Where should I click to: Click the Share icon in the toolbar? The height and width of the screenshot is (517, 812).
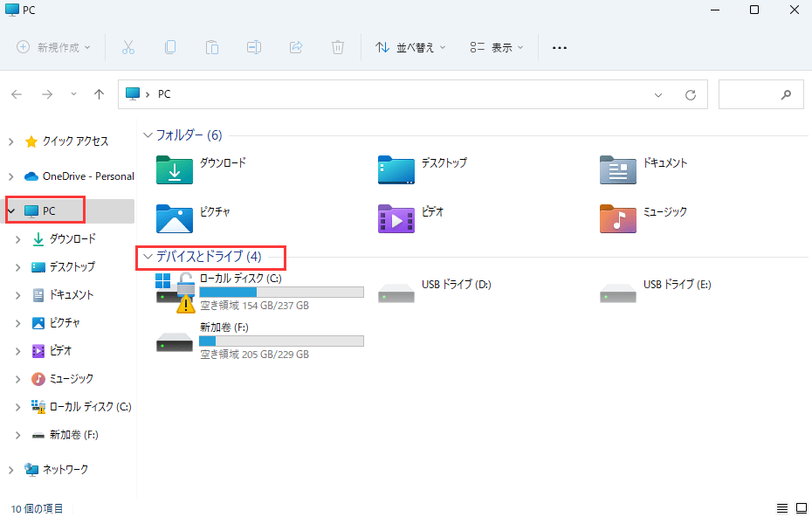pos(296,47)
